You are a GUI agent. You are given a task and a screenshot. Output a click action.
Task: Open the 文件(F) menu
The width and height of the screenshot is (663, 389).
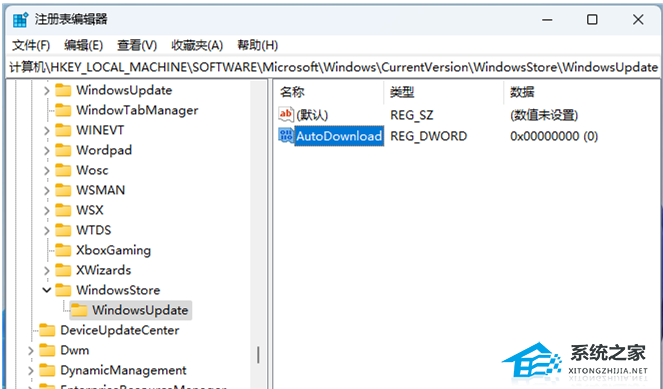tap(31, 45)
